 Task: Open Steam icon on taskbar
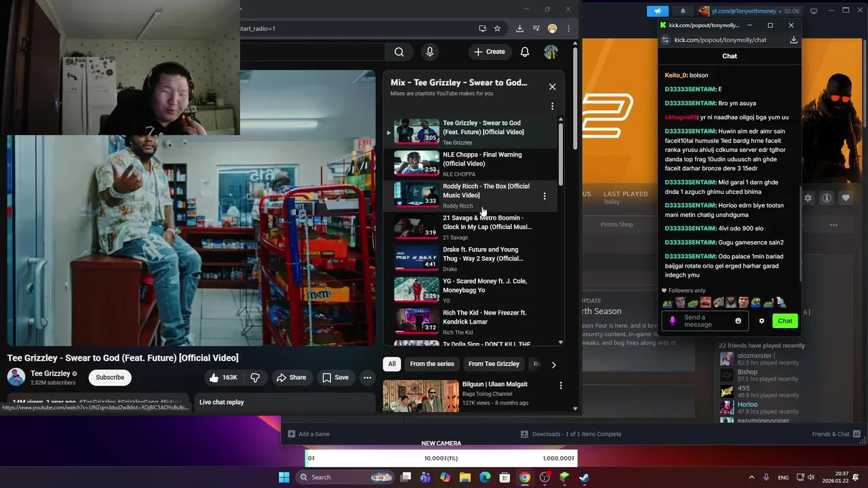pos(584,477)
